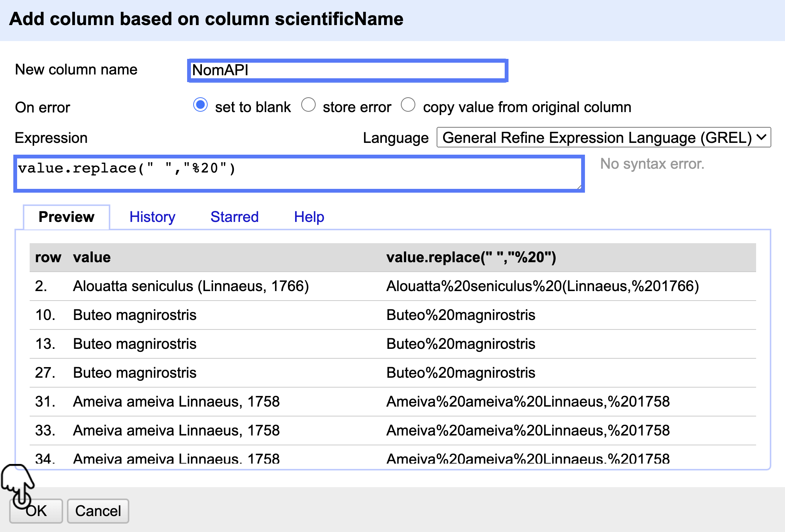Click preview row 2 Alouatta seniculus value
This screenshot has width=785, height=532.
(x=191, y=286)
